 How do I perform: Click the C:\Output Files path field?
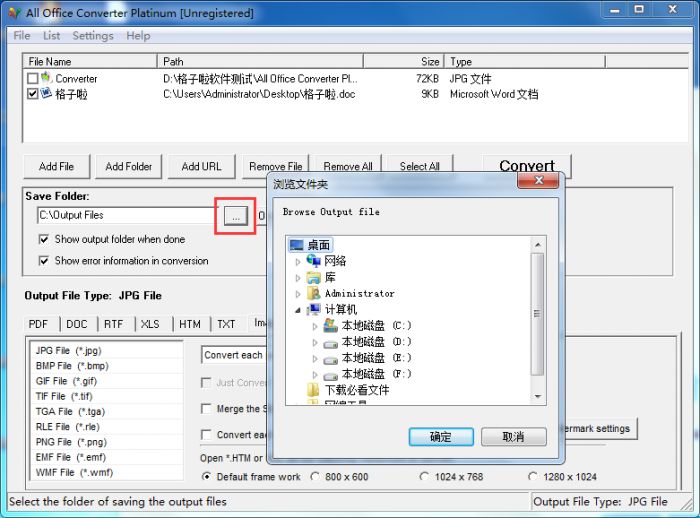(x=125, y=215)
